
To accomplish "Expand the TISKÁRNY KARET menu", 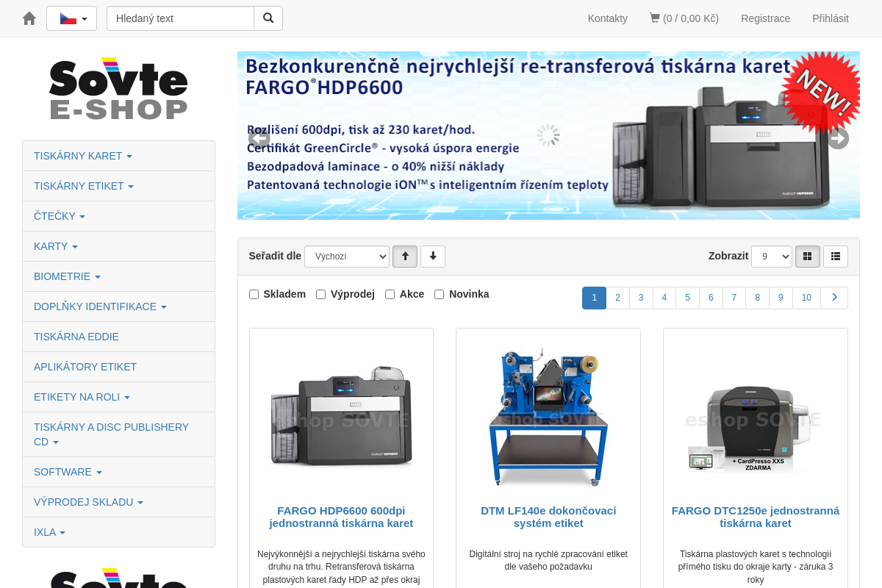I will click(x=82, y=156).
